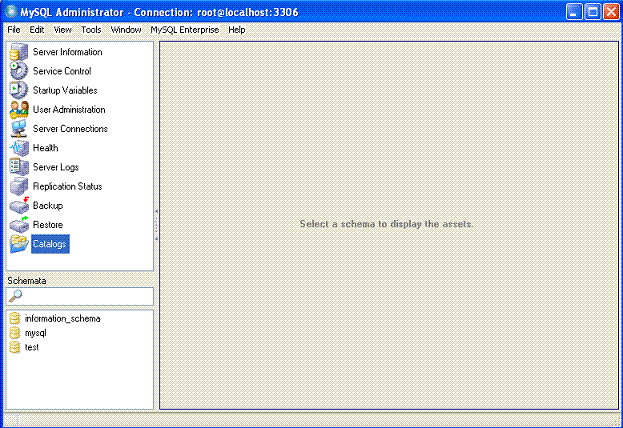This screenshot has width=623, height=428.
Task: Click the Health monitor icon
Action: click(19, 148)
